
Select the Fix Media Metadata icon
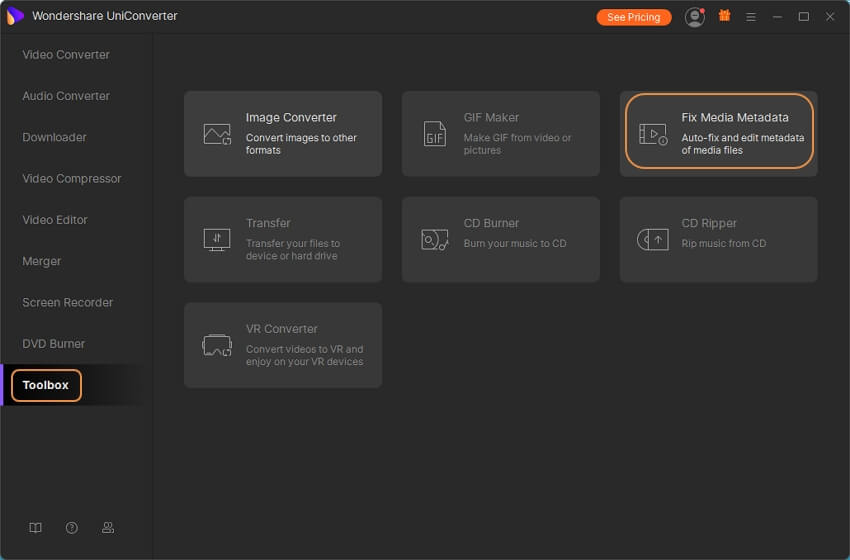653,134
